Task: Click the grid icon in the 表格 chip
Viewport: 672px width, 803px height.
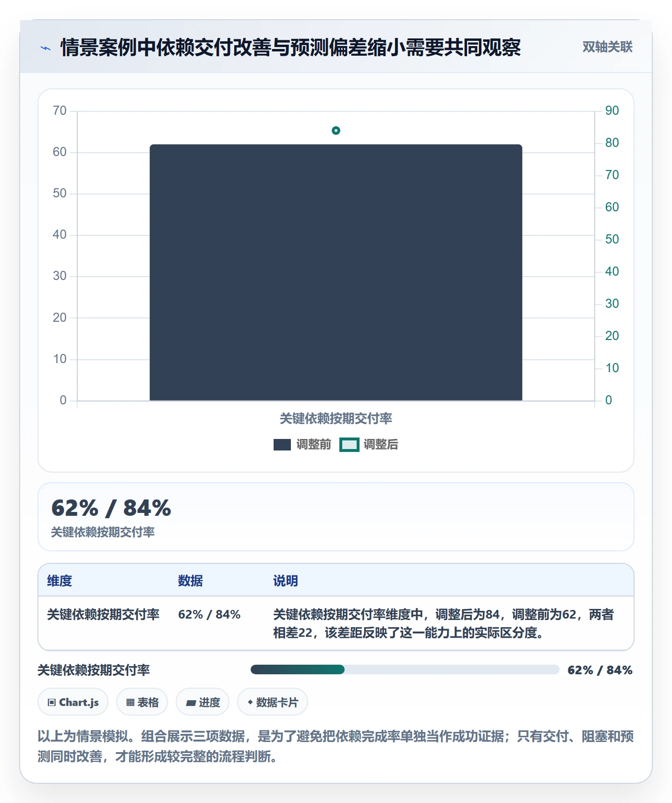Action: coord(130,703)
